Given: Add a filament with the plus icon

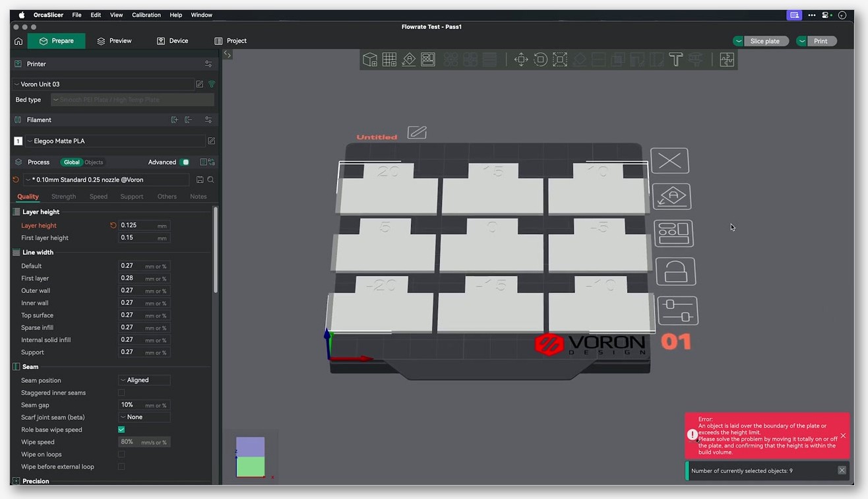Looking at the screenshot, I should pos(174,120).
